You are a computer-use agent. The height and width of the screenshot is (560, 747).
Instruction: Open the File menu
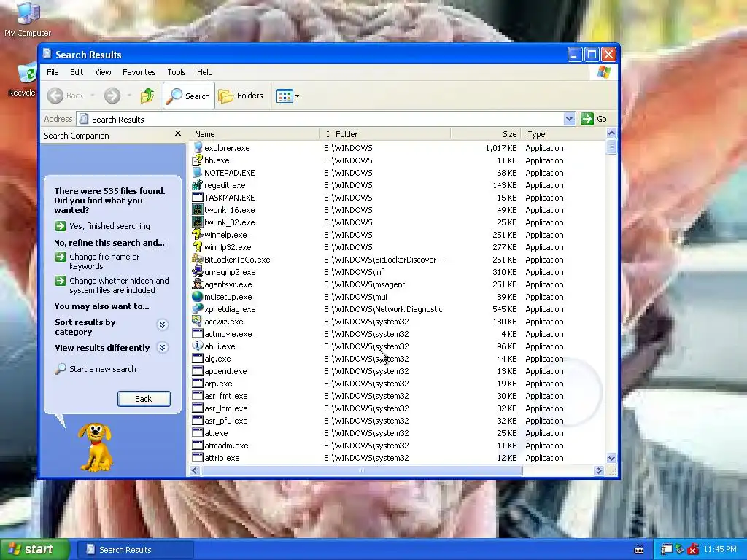(x=53, y=72)
